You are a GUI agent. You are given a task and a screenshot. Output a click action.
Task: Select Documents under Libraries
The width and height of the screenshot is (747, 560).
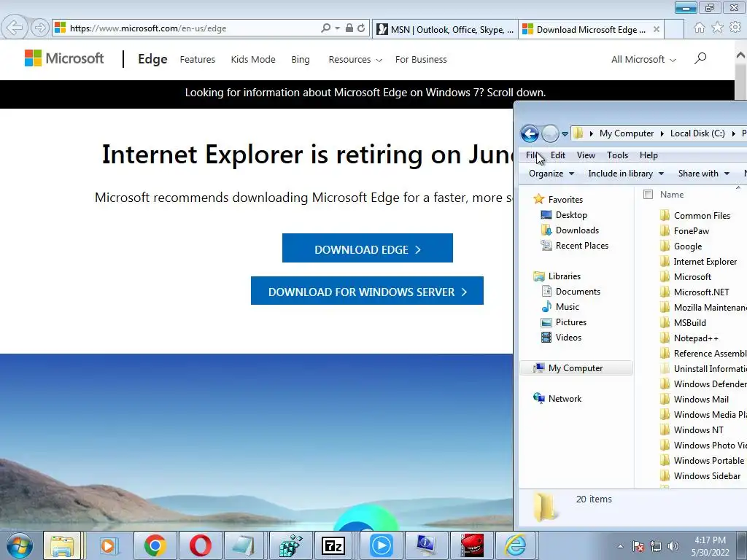tap(578, 292)
